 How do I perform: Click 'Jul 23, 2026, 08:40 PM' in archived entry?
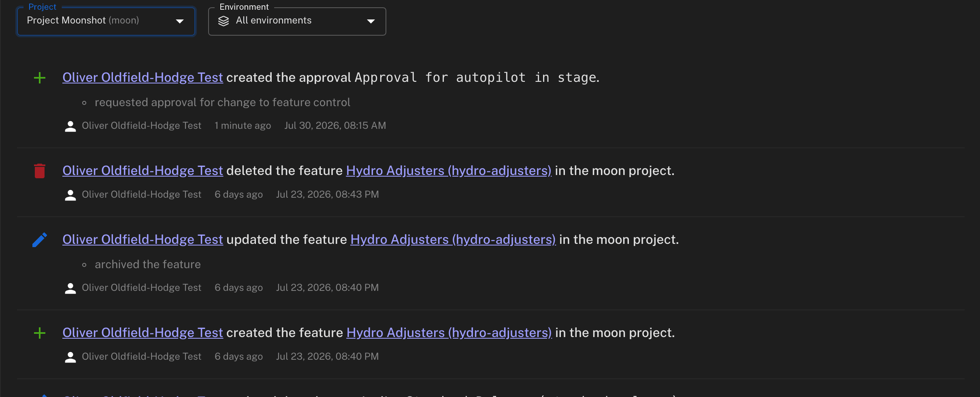(x=327, y=288)
